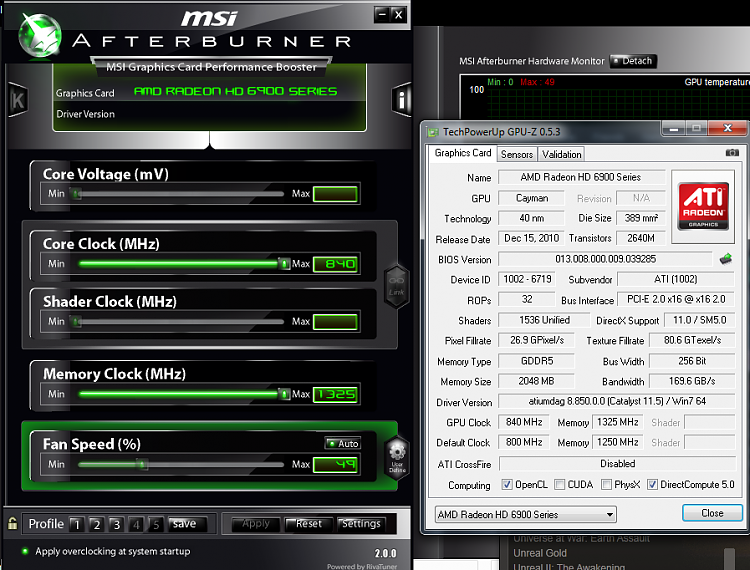Click the Core Clock 840 value box
Viewport: 750px width, 570px height.
[x=335, y=264]
